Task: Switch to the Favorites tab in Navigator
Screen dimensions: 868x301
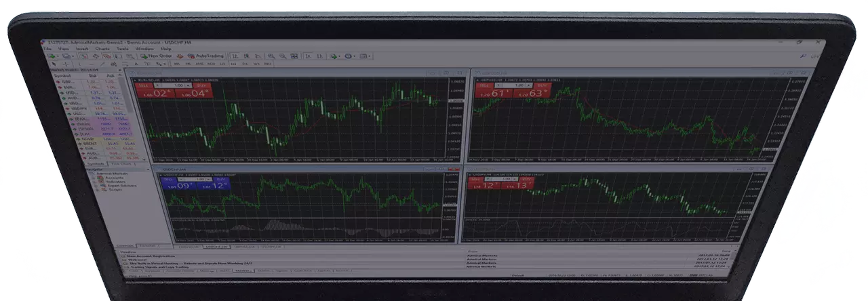Action: pos(147,245)
